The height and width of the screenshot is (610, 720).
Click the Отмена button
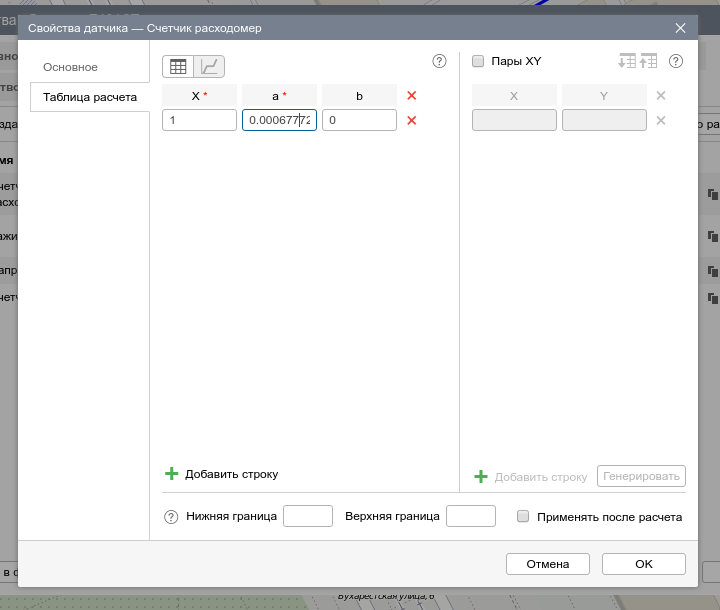[547, 564]
